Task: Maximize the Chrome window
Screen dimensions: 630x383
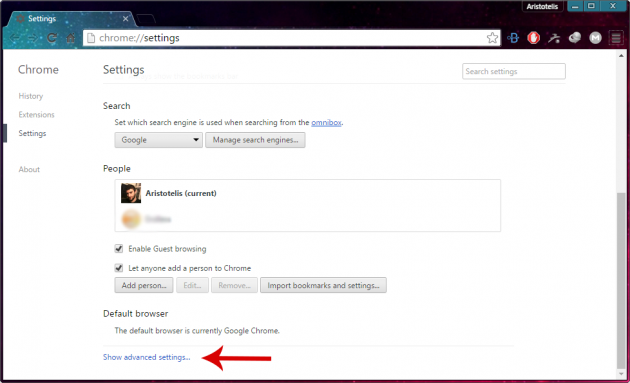Action: [x=591, y=6]
